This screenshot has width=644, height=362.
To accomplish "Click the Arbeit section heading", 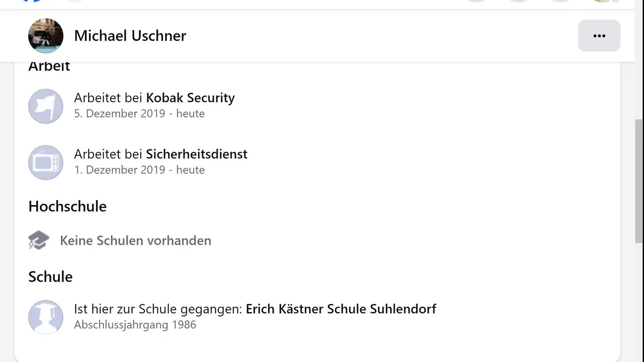I will coord(49,66).
